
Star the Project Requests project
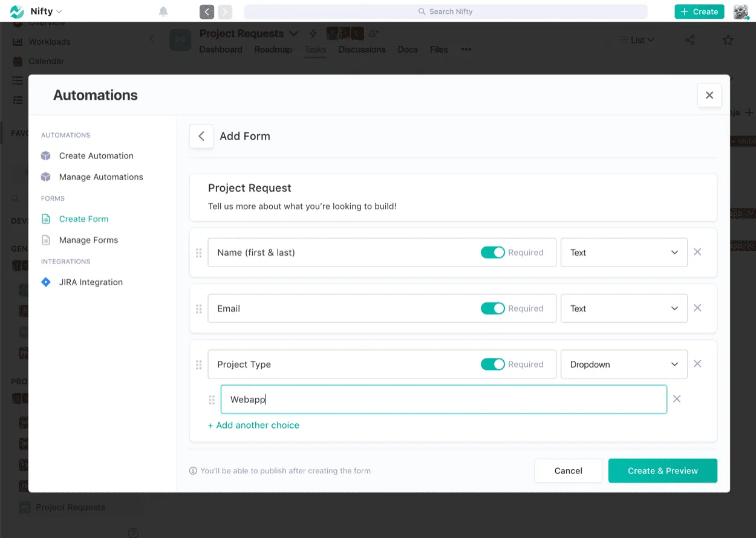[x=728, y=40]
